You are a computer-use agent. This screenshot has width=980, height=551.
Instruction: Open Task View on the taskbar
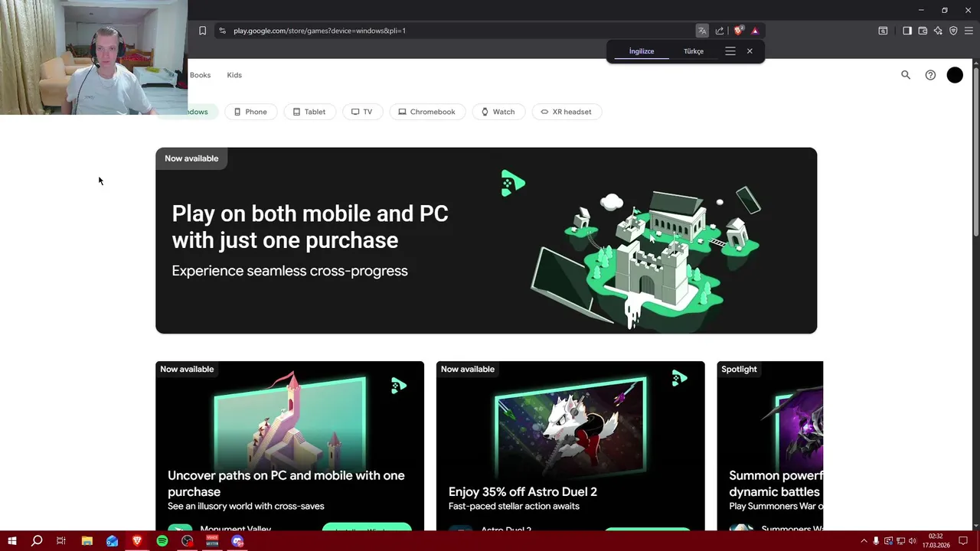point(61,541)
